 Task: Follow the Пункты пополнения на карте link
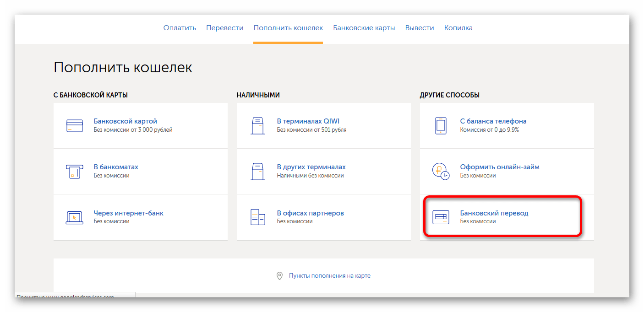329,276
